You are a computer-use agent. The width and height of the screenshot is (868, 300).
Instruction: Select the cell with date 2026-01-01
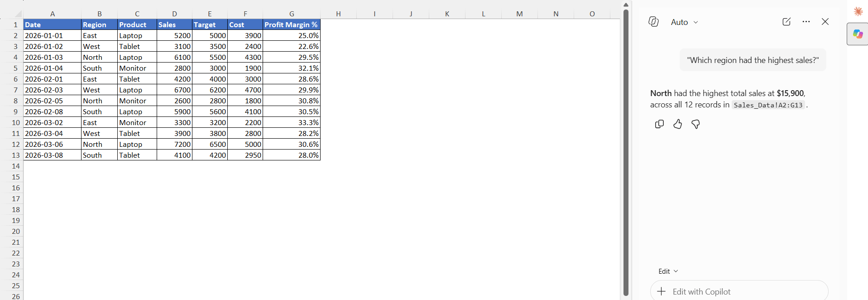click(x=53, y=35)
